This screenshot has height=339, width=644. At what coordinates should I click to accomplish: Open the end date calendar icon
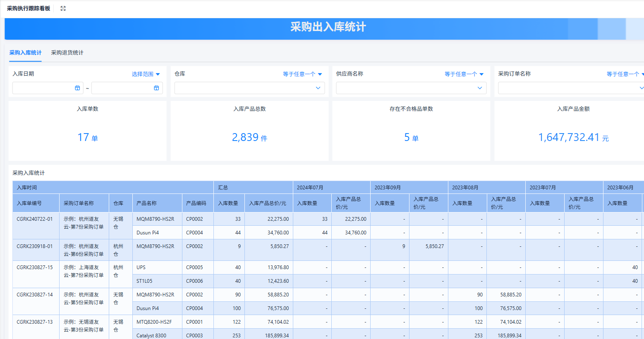156,88
